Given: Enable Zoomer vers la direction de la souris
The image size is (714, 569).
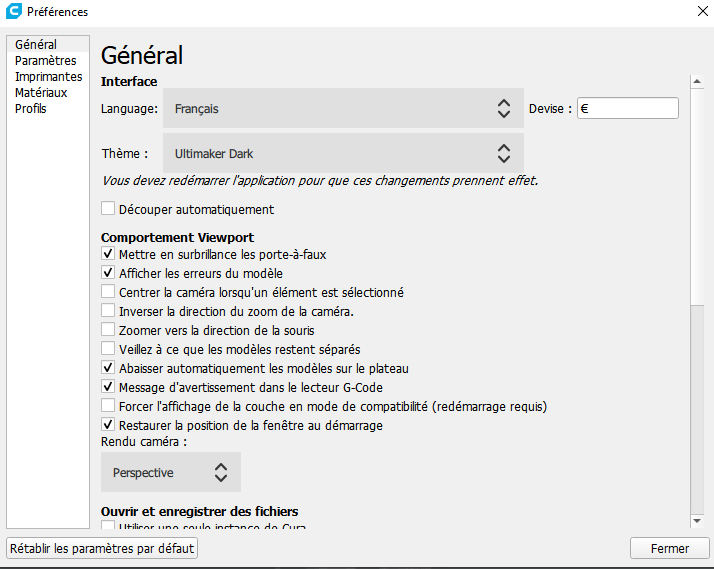Looking at the screenshot, I should click(108, 329).
